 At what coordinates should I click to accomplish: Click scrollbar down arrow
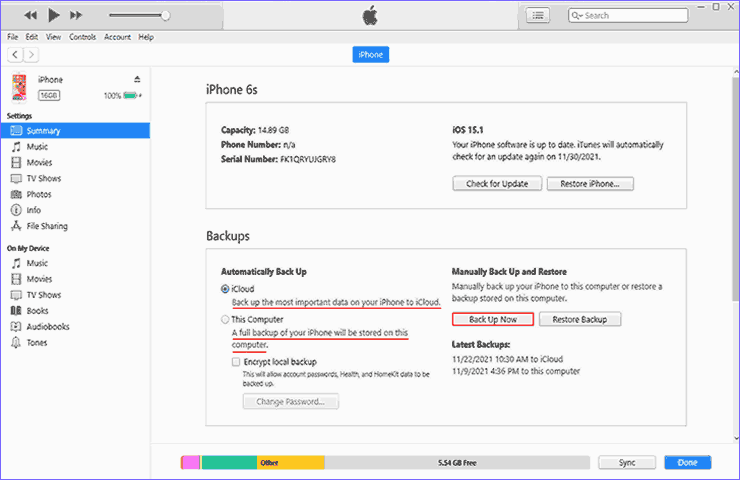point(736,438)
